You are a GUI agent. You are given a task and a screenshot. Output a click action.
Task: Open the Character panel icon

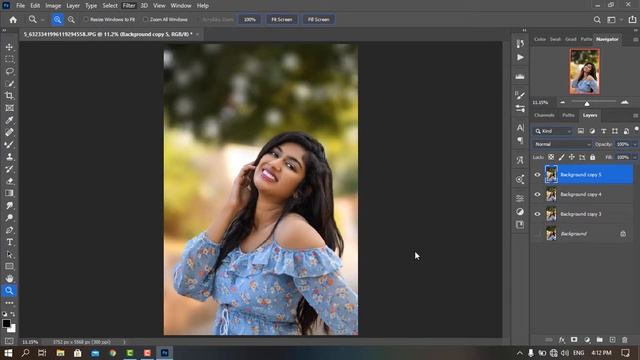click(x=520, y=128)
